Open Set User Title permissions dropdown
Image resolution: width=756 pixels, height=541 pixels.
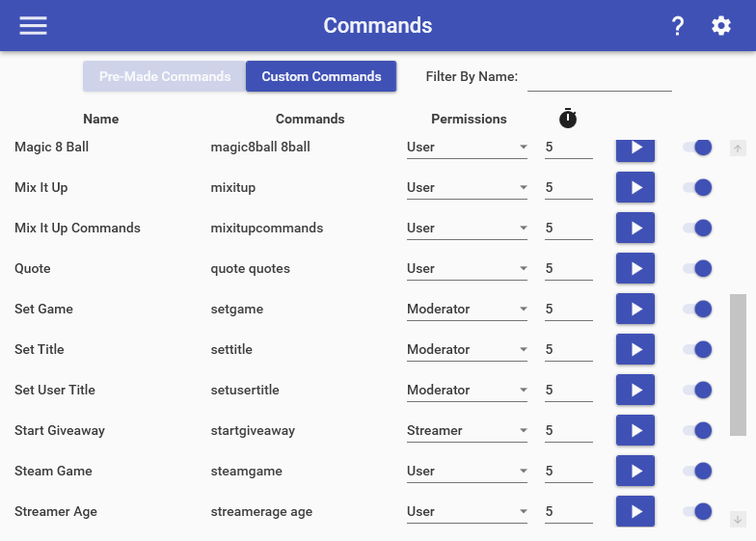point(467,390)
